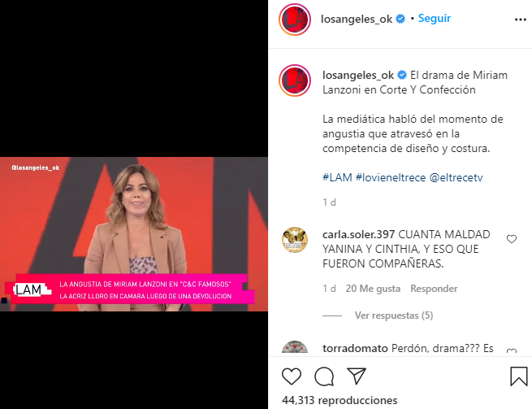Like torradomato's comment heart
The image size is (532, 409).
512,351
